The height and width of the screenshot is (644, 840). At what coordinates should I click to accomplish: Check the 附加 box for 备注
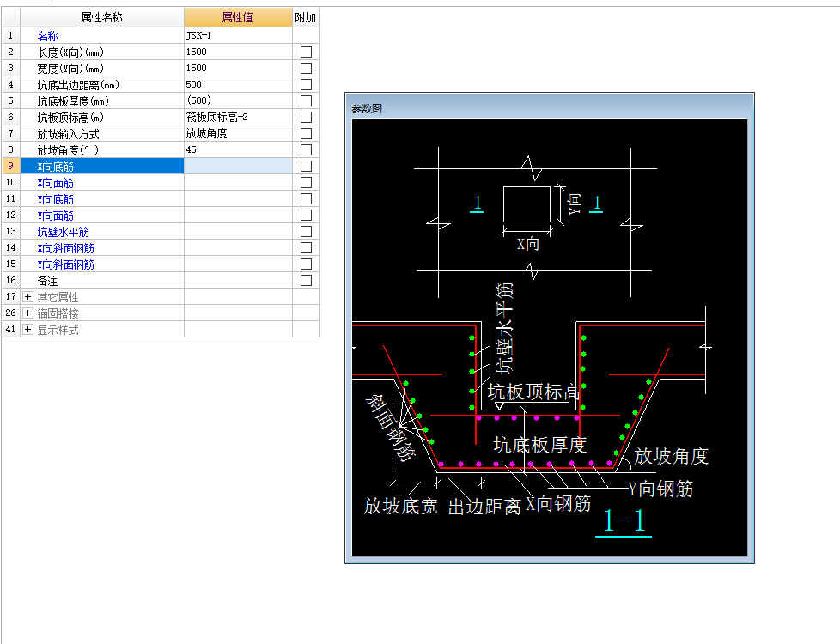[x=306, y=280]
